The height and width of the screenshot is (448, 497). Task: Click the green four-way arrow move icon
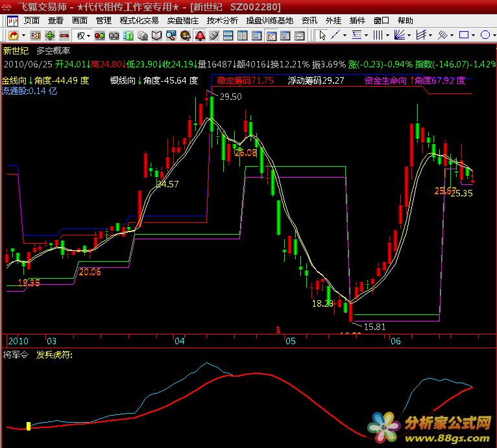50,35
